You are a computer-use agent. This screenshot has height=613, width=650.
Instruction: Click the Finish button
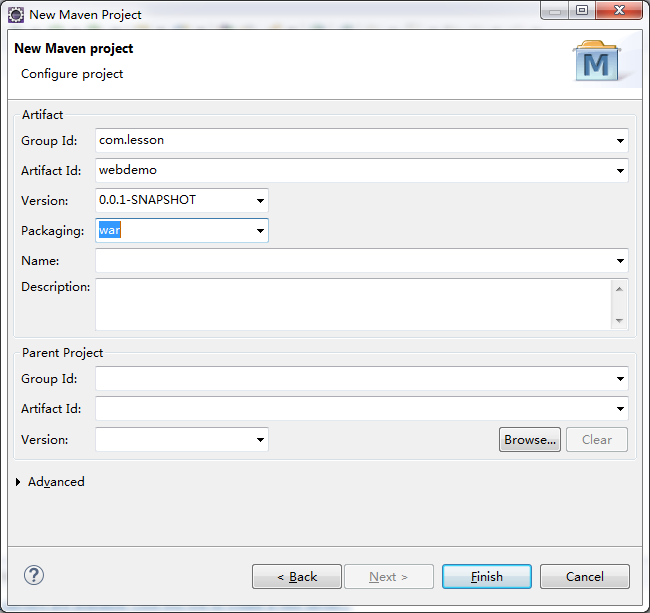[487, 577]
